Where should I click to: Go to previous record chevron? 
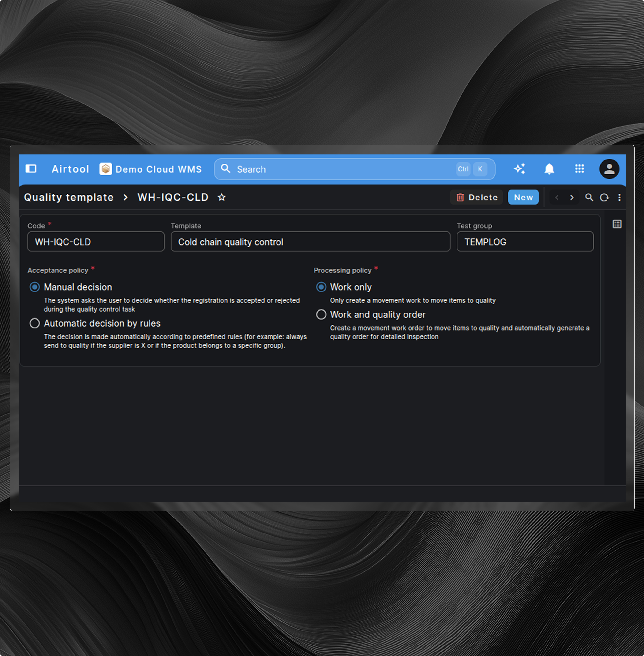(557, 198)
